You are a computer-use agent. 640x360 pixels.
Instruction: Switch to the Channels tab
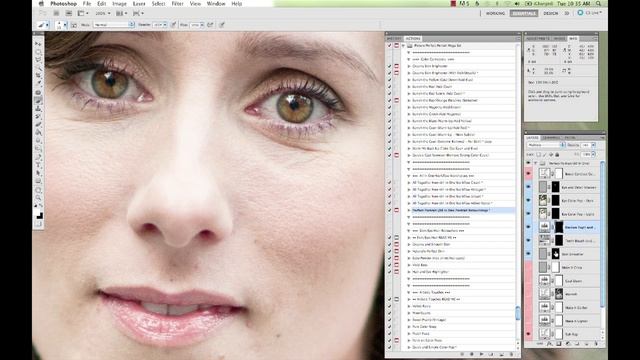pyautogui.click(x=551, y=138)
